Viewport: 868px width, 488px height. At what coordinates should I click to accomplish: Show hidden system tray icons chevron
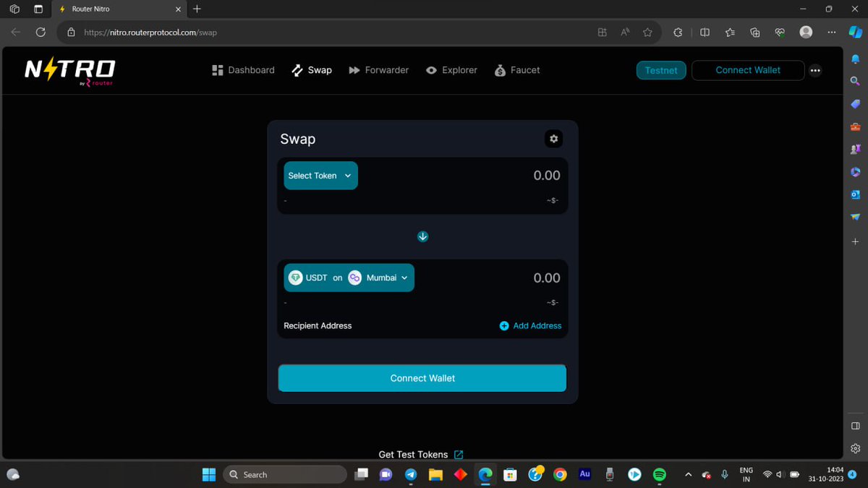click(688, 475)
